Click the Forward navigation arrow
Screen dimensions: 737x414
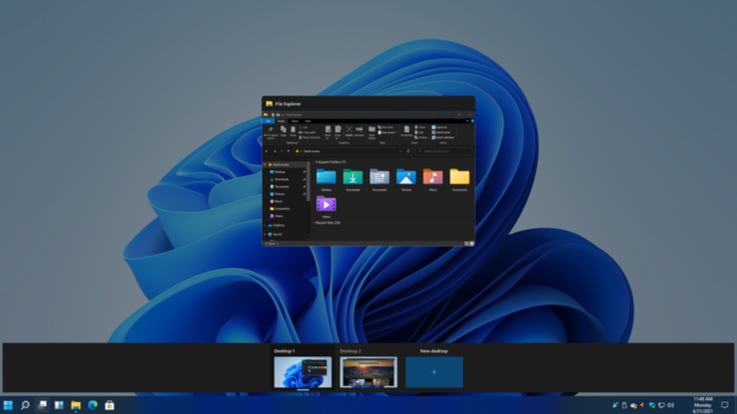274,151
